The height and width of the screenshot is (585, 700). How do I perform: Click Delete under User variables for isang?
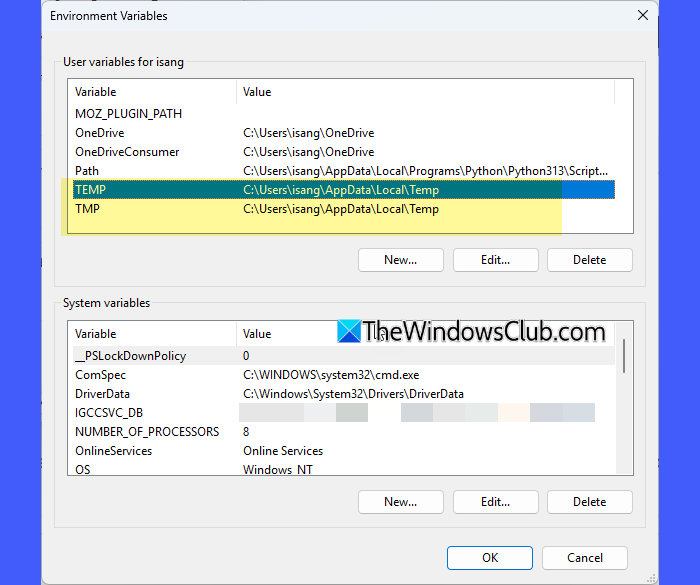(x=589, y=260)
